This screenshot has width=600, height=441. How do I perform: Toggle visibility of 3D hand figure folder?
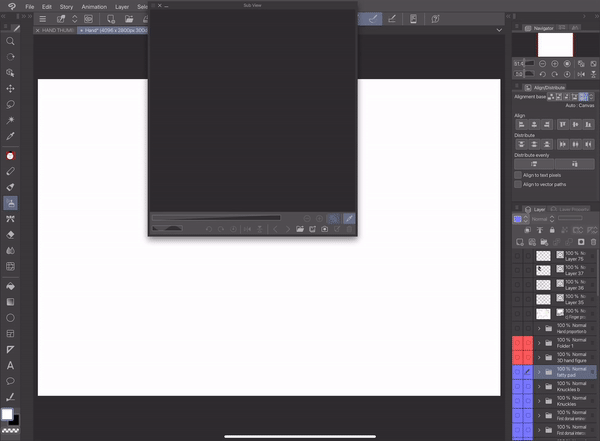[x=517, y=357]
